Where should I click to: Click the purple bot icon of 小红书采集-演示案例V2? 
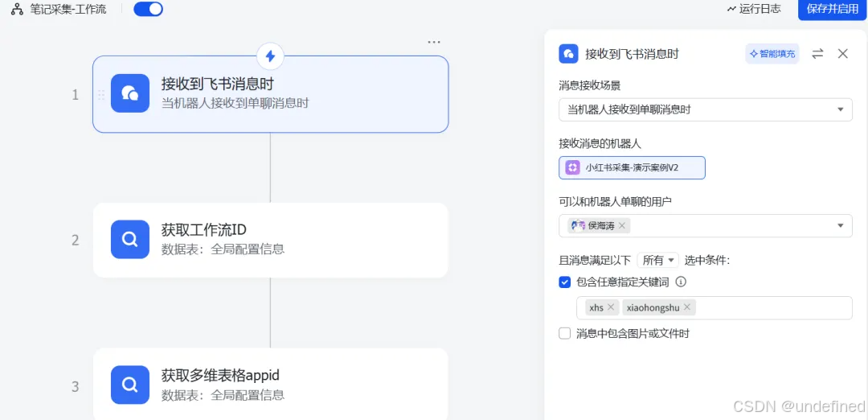click(x=572, y=168)
